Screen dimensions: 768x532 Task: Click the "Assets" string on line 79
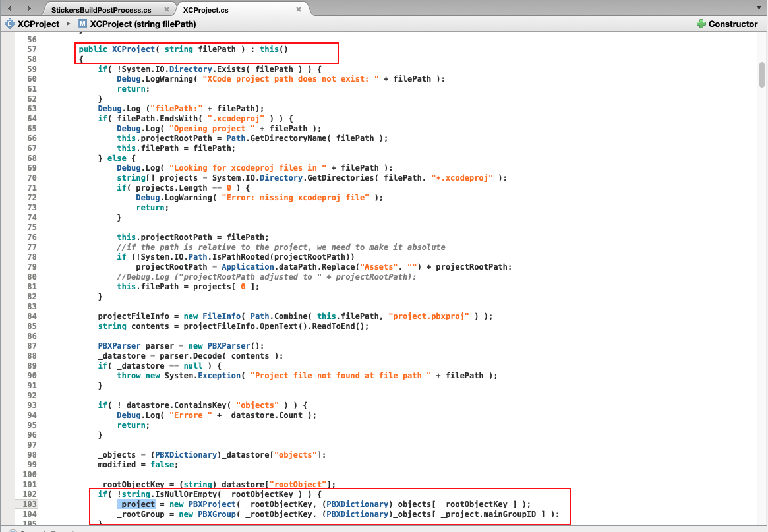point(379,267)
